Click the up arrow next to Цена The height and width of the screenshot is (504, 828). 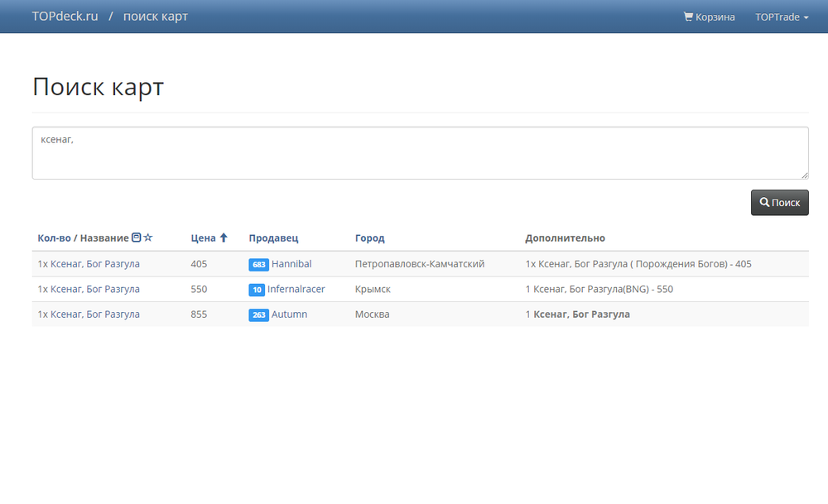point(224,238)
